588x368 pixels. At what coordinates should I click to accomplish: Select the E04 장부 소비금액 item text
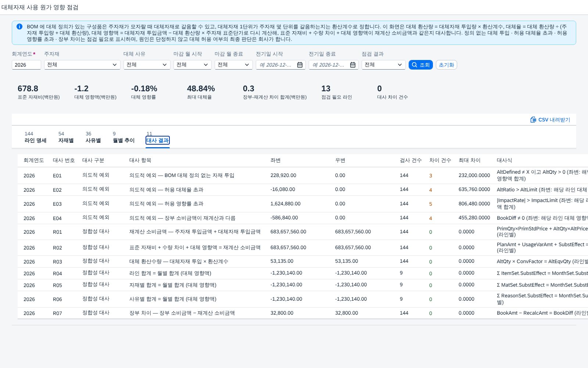tap(182, 218)
